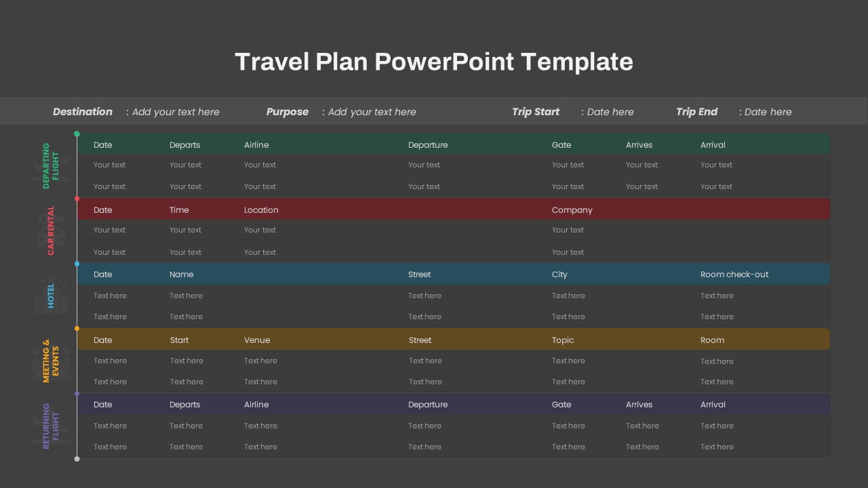This screenshot has width=868, height=488.
Task: Select the CAR RENTAL vertical label
Action: [51, 231]
